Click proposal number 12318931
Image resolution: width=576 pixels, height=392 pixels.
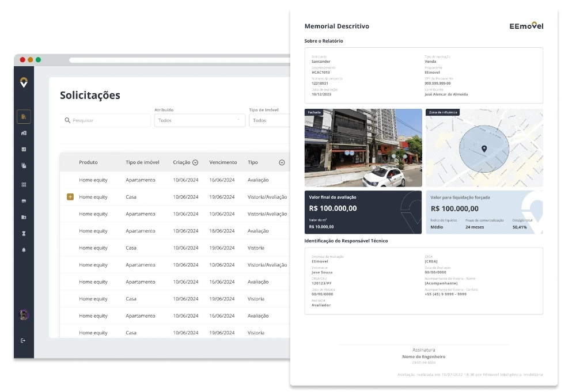[320, 83]
